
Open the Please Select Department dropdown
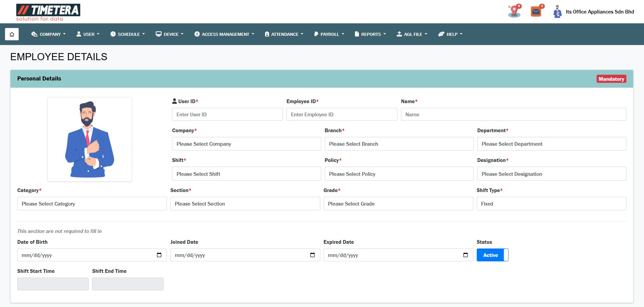551,144
